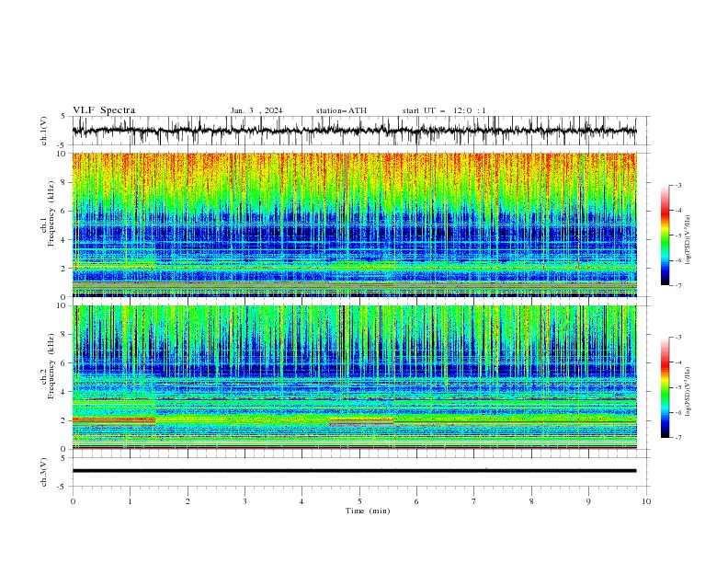This screenshot has height=563, width=728.
Task: Click time-axis tick label "3"
Action: [x=245, y=501]
